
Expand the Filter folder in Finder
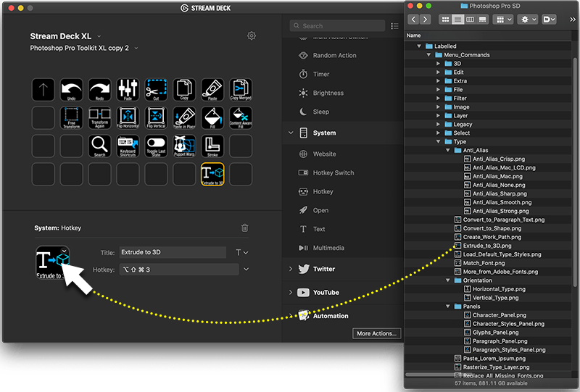pos(438,99)
